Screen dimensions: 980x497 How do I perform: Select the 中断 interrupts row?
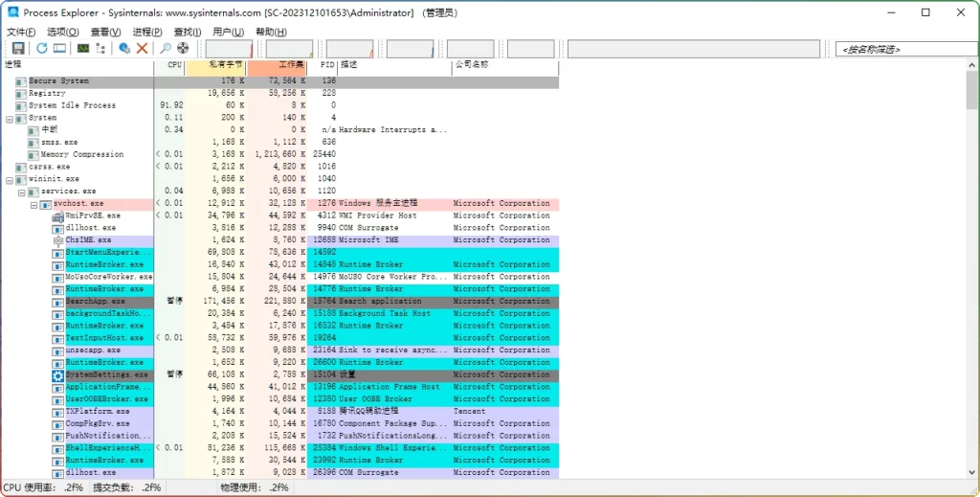tap(280, 130)
